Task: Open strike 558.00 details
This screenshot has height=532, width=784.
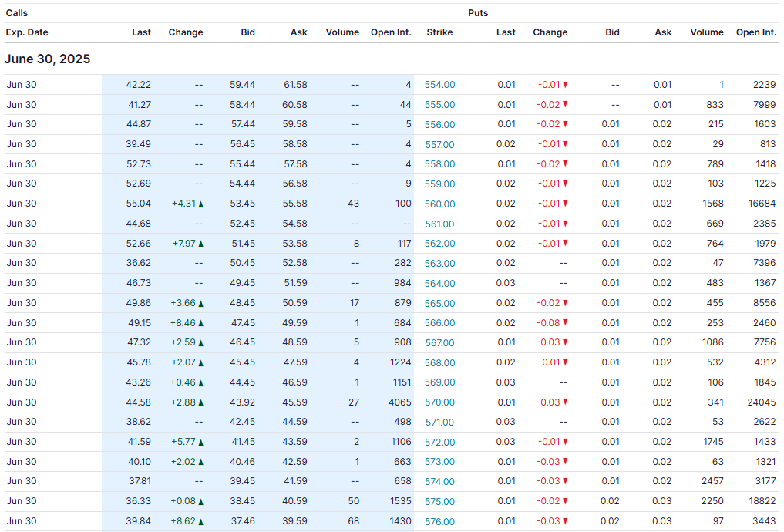Action: coord(439,164)
